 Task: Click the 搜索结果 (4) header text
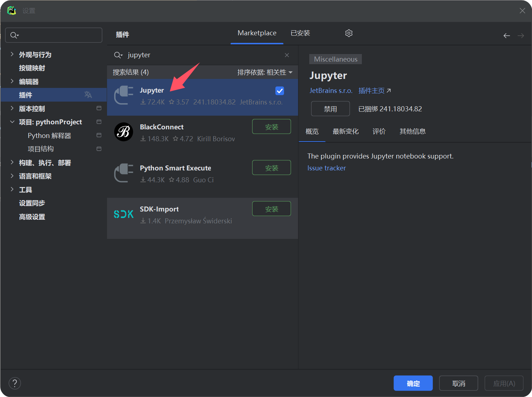point(130,72)
